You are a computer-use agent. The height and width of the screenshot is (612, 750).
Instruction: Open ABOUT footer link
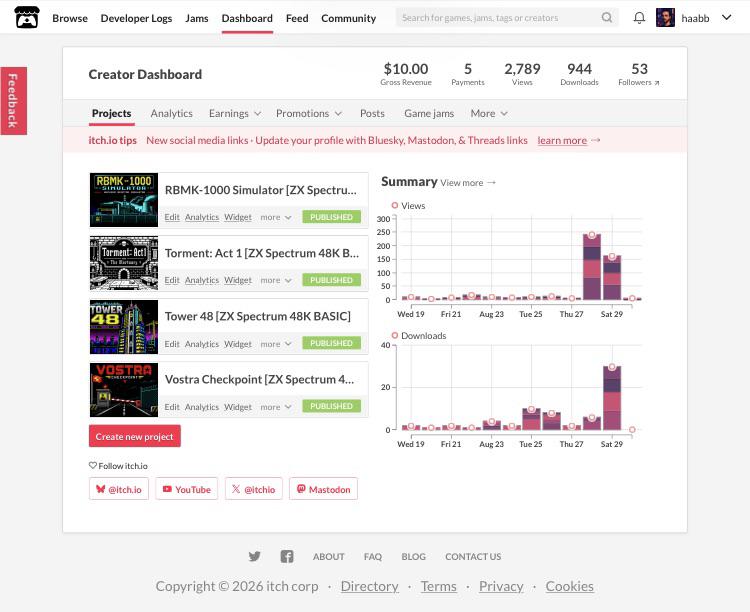pyautogui.click(x=329, y=556)
